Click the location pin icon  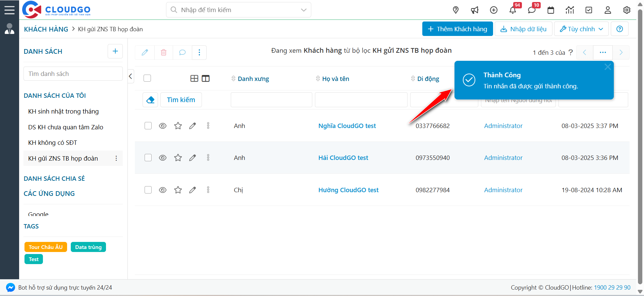tap(455, 10)
